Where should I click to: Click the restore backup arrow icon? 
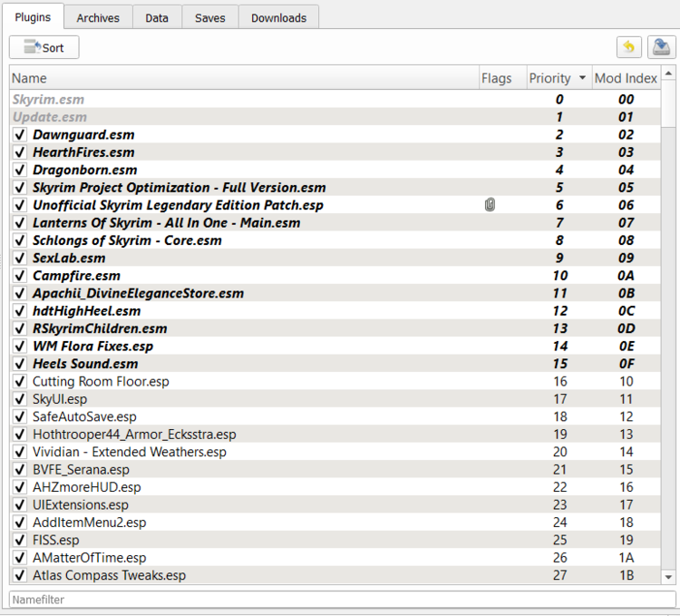(629, 47)
